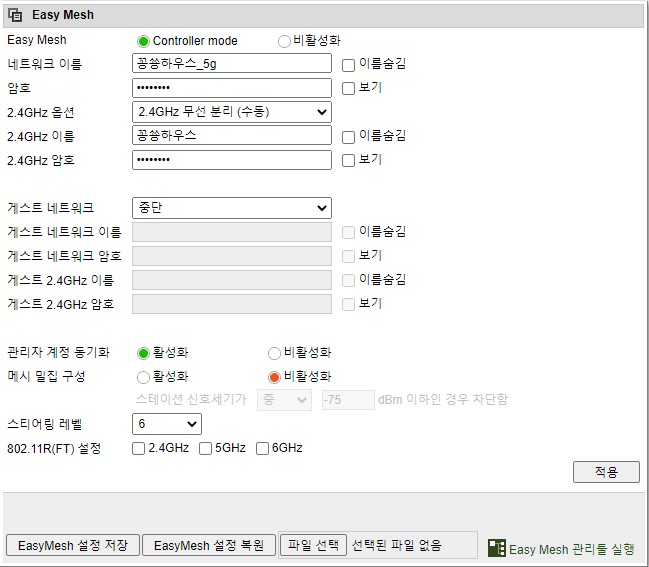
Task: Click the Easy Mesh header title
Action: [63, 15]
